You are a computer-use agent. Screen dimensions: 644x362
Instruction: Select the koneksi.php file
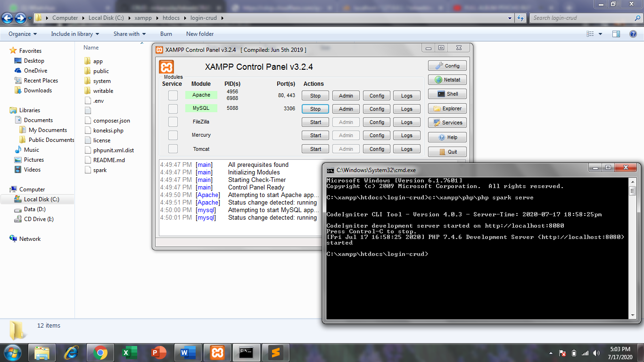point(108,131)
